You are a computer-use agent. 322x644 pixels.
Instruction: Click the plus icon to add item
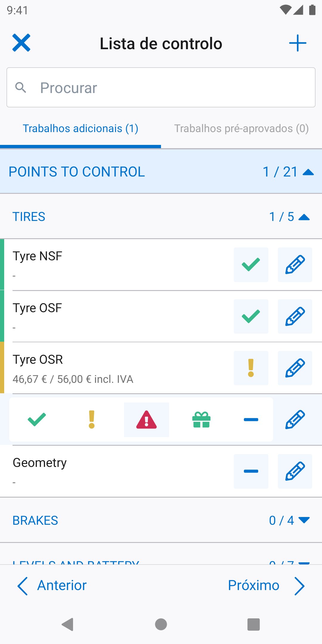click(x=298, y=43)
